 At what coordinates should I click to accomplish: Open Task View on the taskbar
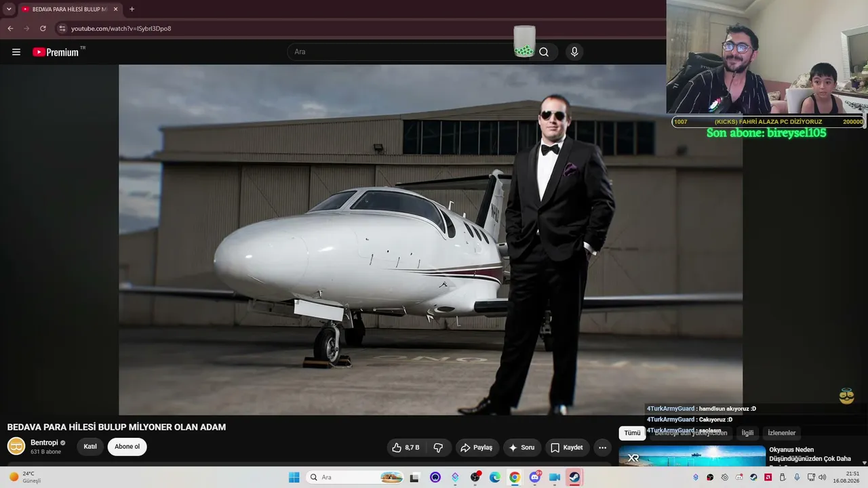pos(414,477)
